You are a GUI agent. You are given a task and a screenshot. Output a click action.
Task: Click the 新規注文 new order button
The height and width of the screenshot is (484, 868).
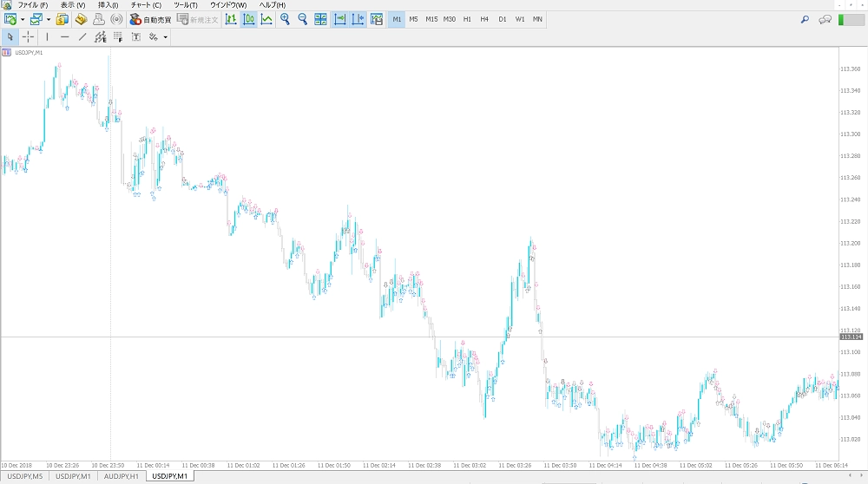coord(197,19)
